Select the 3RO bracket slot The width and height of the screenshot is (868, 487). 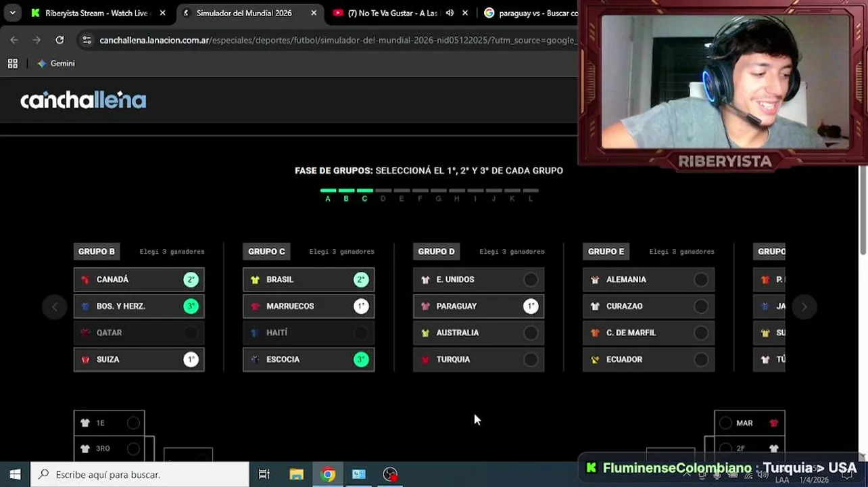[x=109, y=448]
